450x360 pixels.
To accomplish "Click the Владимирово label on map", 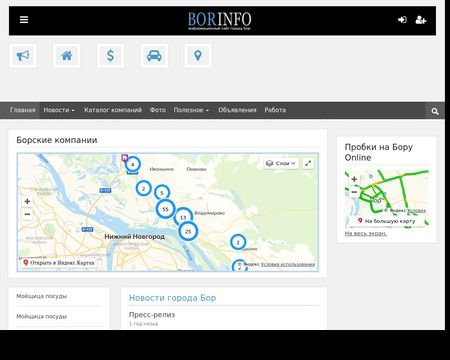I will click(209, 213).
